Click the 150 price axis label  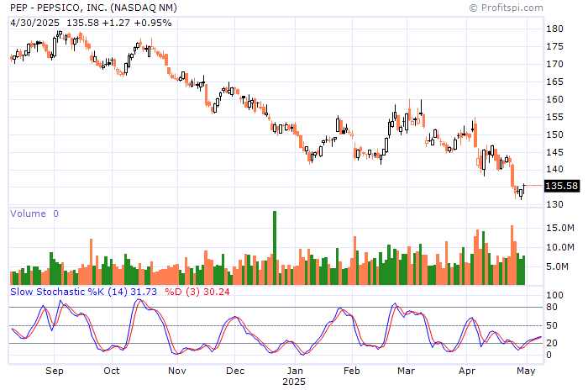point(554,134)
